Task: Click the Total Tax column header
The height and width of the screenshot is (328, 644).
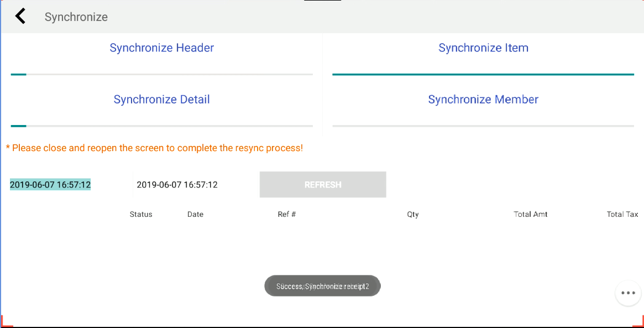Action: [x=622, y=215]
